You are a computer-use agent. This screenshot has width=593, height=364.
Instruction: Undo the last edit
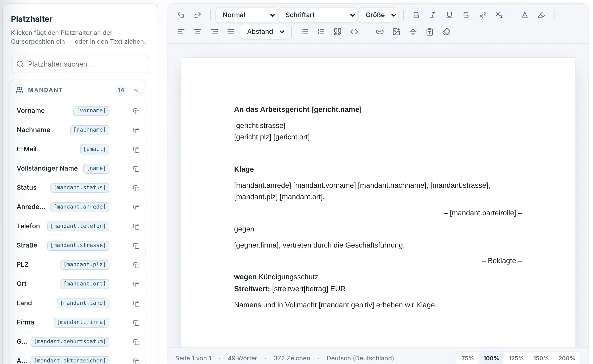pyautogui.click(x=181, y=15)
